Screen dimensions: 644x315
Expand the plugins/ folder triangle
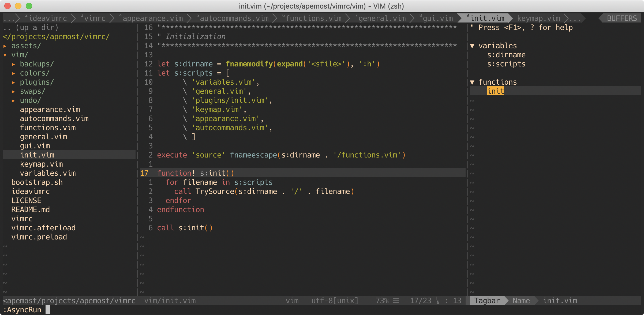[13, 82]
